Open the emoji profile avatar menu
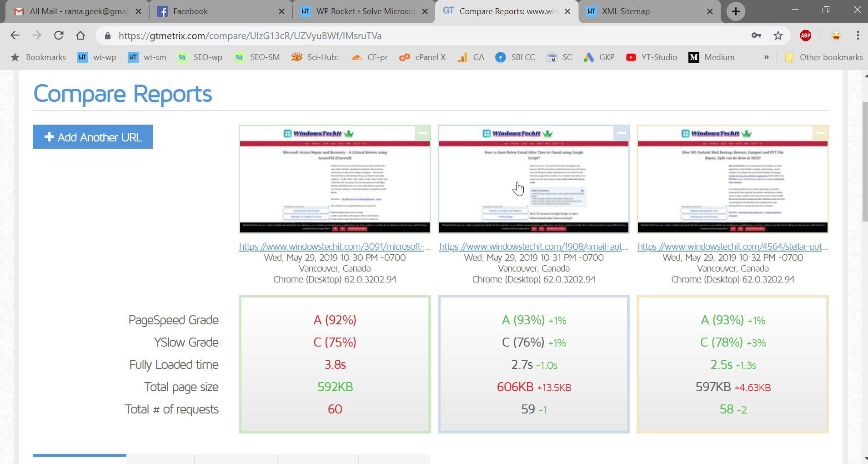 click(x=836, y=35)
